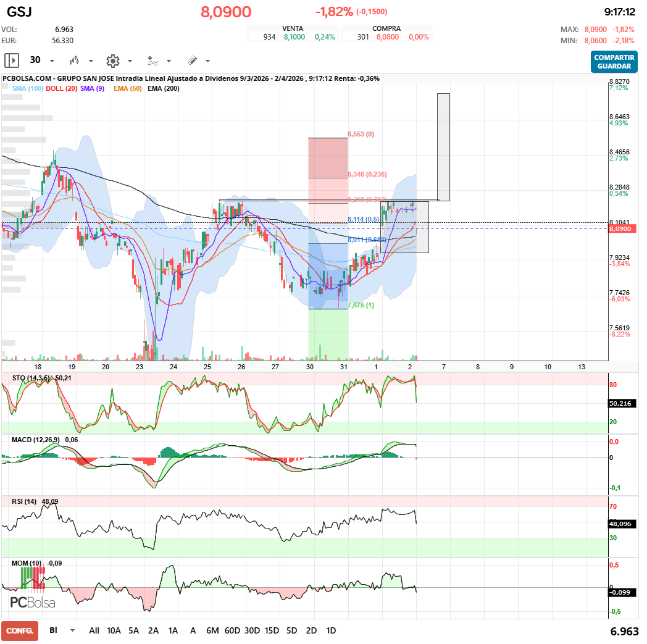The height and width of the screenshot is (644, 647).
Task: Click the red Fibonacci 8,553 zone
Action: coord(328,157)
